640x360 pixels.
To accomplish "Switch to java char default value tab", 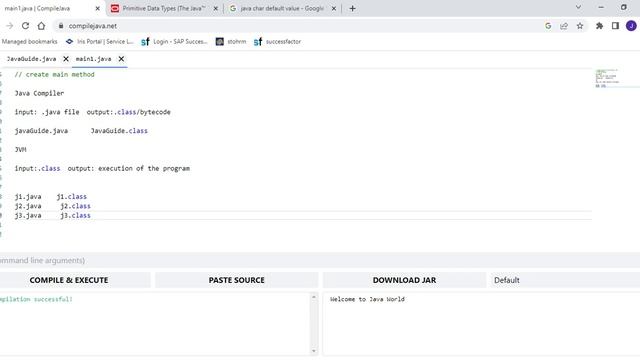I will 282,8.
